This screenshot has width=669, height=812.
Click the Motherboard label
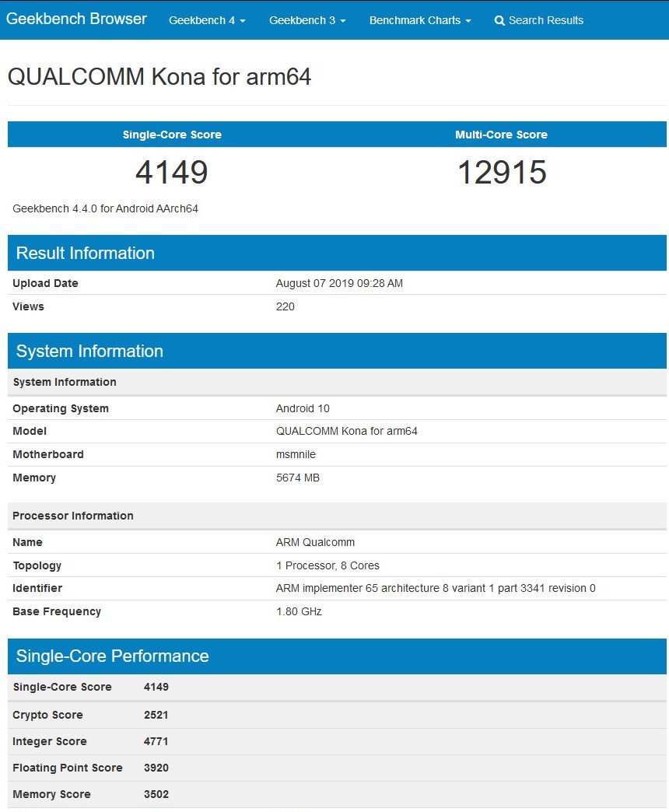click(48, 454)
